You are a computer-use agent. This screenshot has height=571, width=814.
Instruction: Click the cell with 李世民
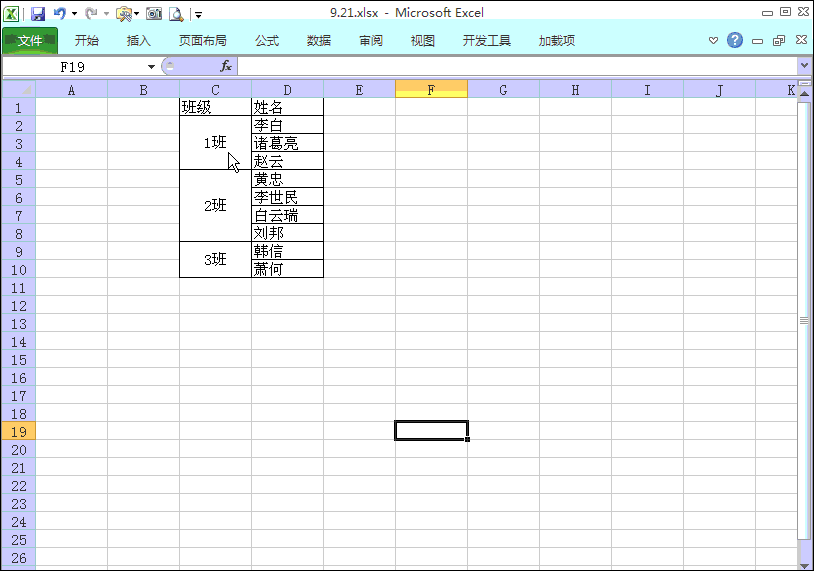[287, 197]
